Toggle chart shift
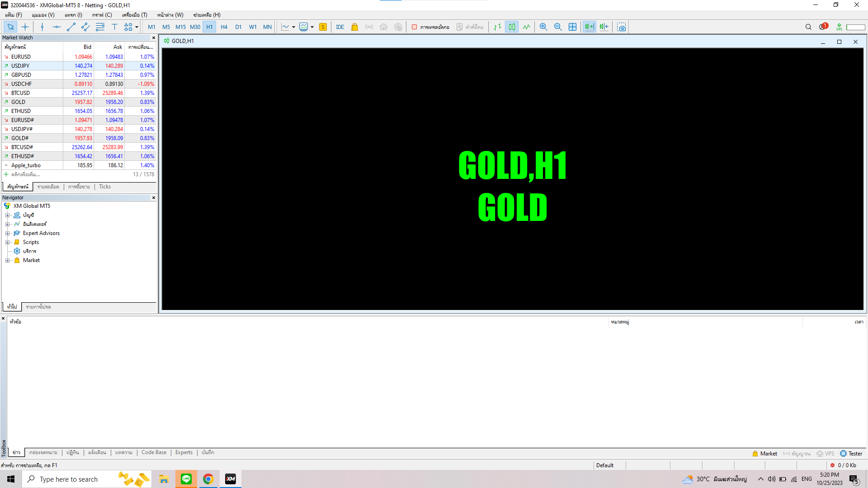This screenshot has height=488, width=868. click(604, 27)
